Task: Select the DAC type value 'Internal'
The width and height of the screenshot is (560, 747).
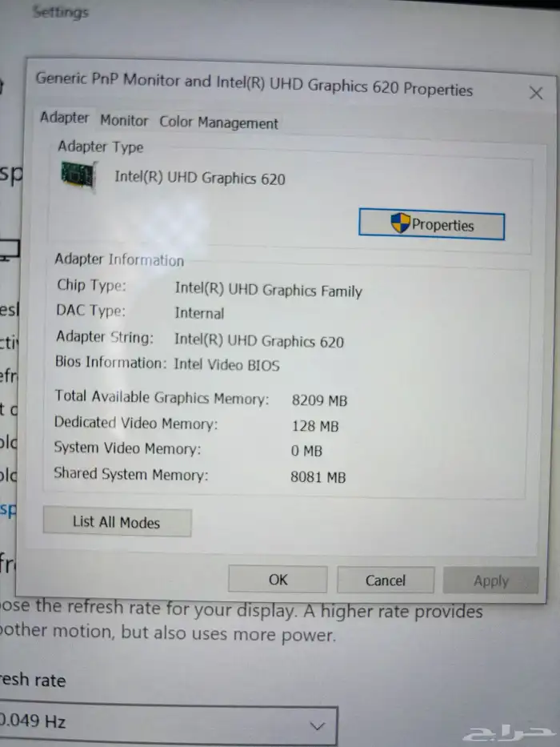Action: [x=199, y=313]
